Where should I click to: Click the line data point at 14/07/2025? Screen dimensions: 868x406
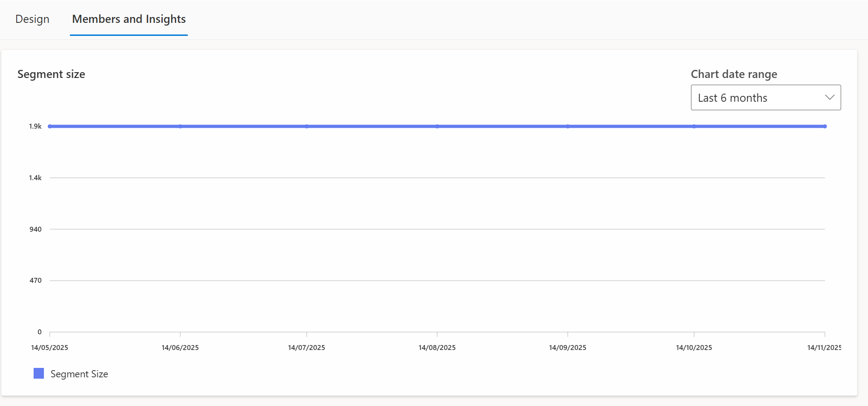[x=307, y=126]
